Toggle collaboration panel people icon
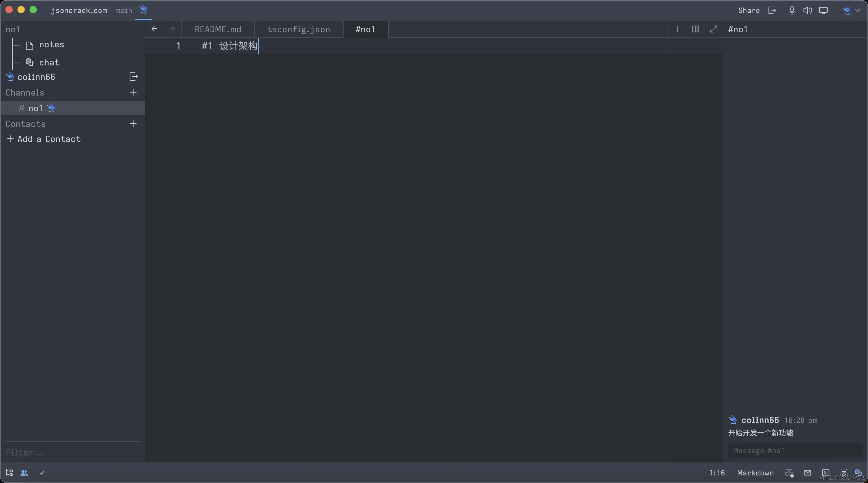The image size is (868, 483). pyautogui.click(x=24, y=472)
